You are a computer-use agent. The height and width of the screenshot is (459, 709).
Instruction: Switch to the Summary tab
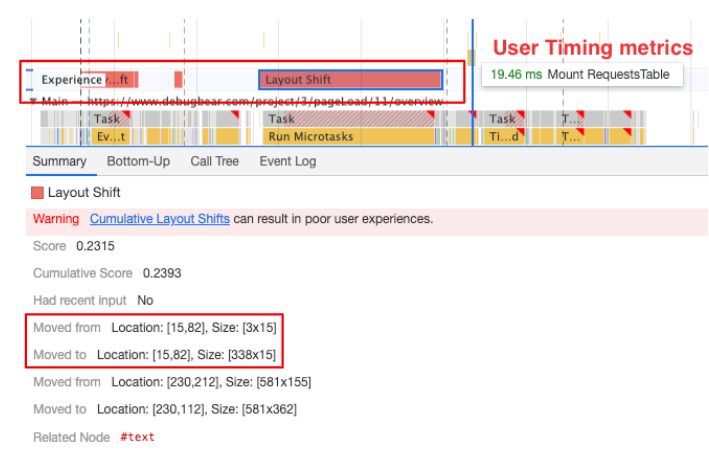pos(59,161)
